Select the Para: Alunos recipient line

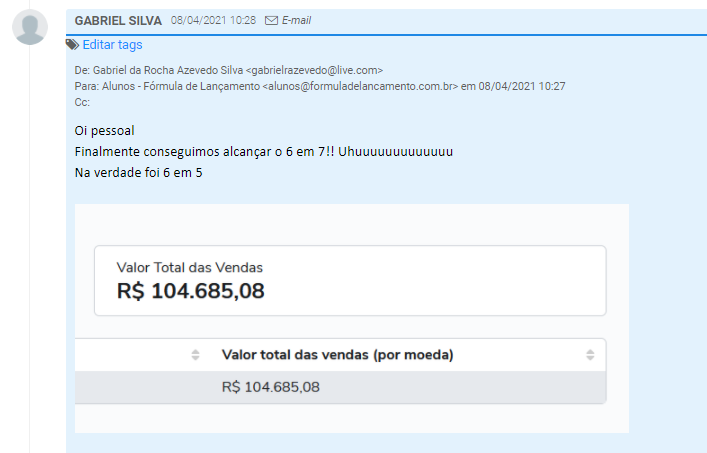point(320,86)
